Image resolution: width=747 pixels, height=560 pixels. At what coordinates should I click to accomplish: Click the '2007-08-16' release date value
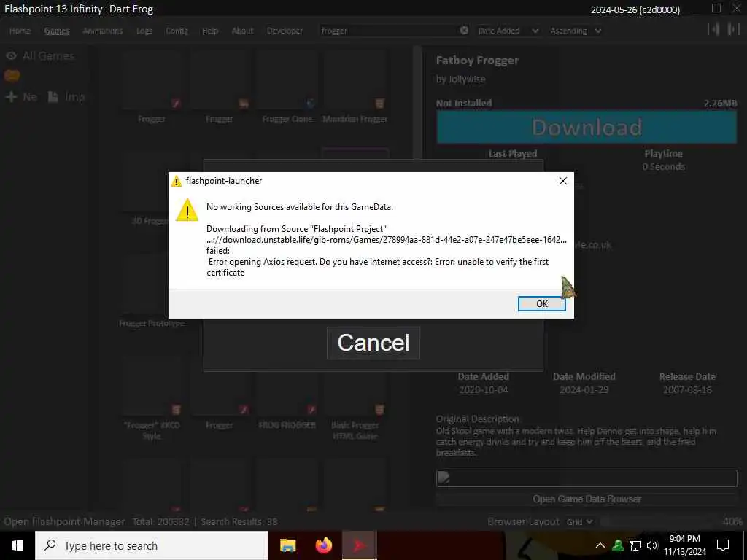[x=687, y=390]
